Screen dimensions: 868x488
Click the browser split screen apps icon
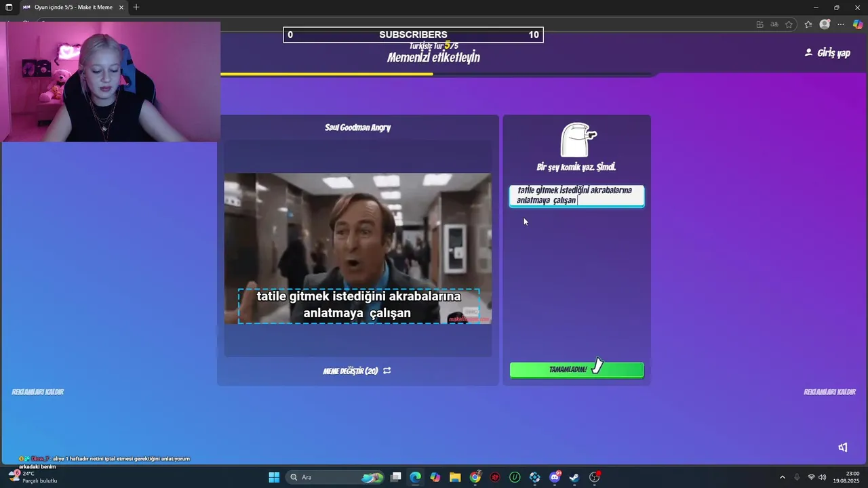tap(759, 24)
